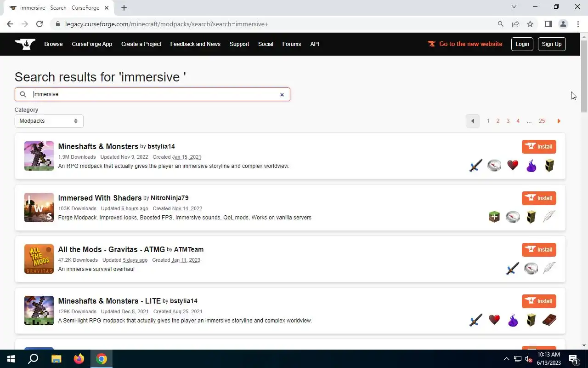Click the share page icon in address bar

pyautogui.click(x=515, y=24)
